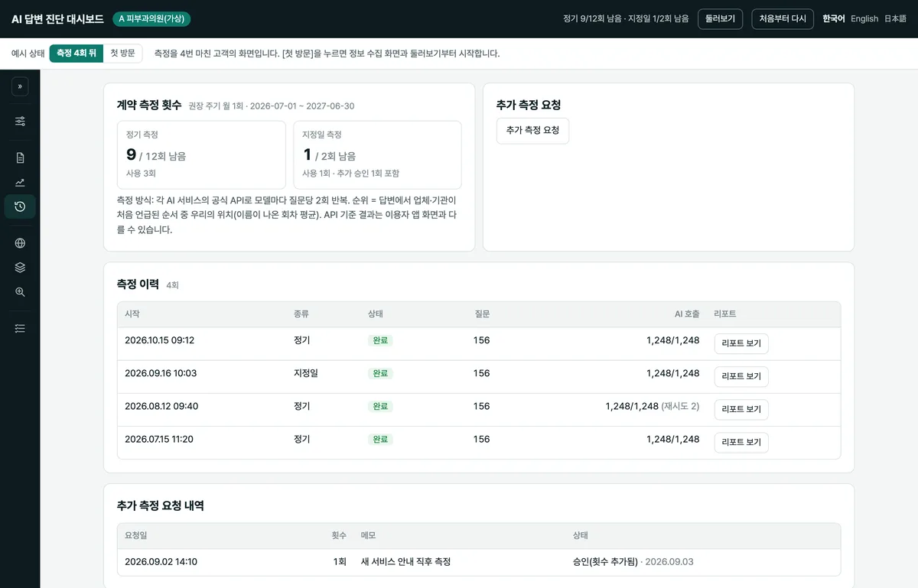Switch language to English
The image size is (918, 588).
tap(864, 19)
